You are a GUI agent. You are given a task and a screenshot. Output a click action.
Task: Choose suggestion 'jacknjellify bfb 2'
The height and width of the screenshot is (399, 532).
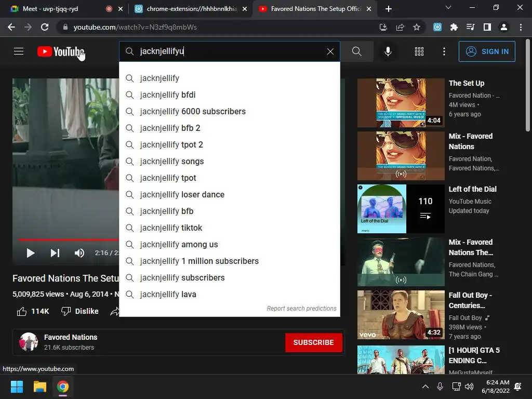pyautogui.click(x=230, y=128)
